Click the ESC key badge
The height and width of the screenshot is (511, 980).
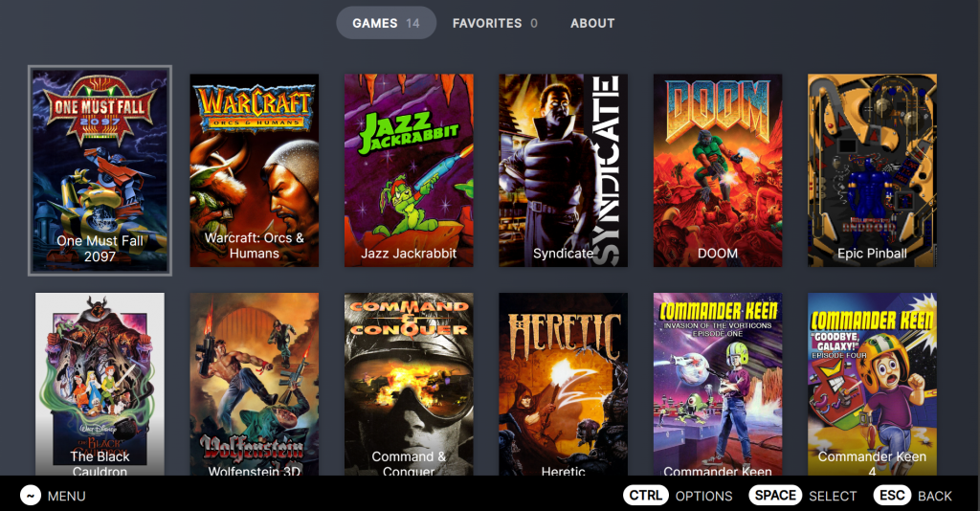tap(892, 496)
